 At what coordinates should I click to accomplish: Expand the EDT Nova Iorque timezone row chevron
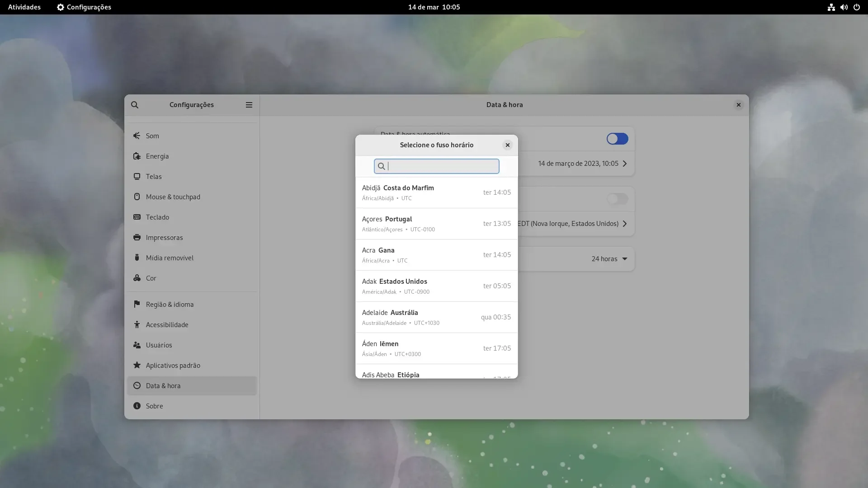pyautogui.click(x=625, y=224)
